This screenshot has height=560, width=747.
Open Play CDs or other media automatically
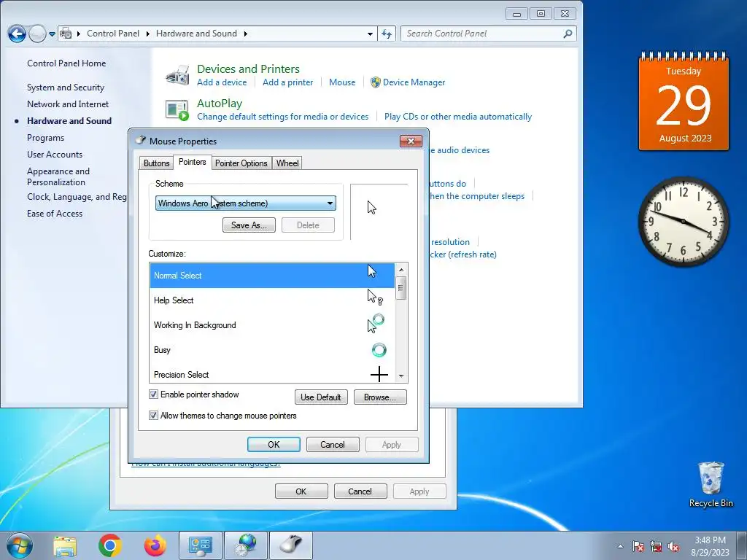click(x=458, y=117)
